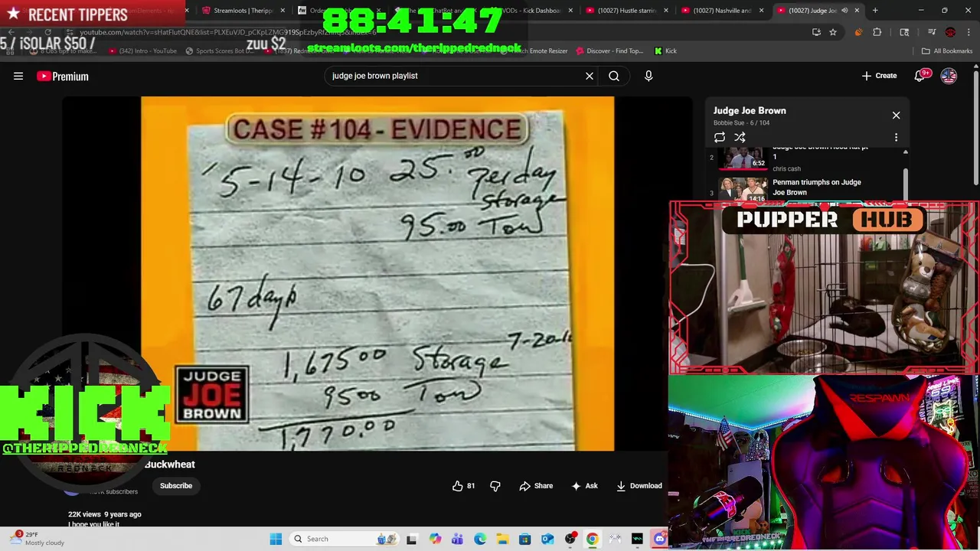
Task: Download the video
Action: (x=639, y=486)
